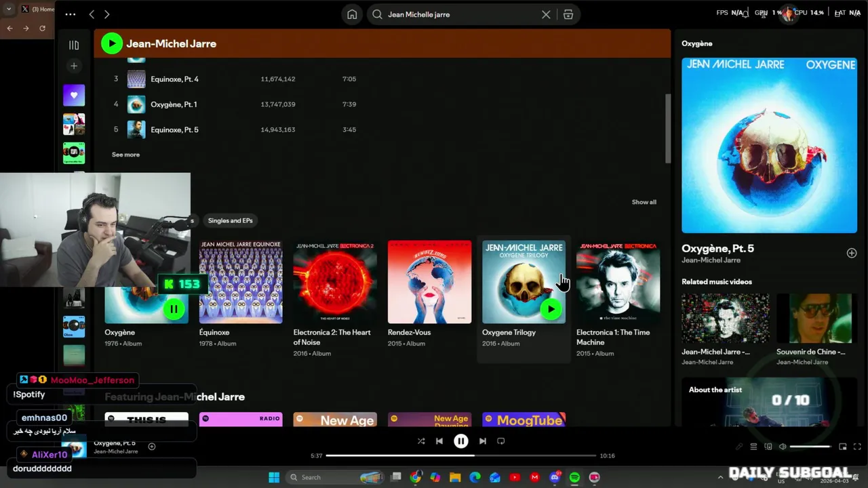The width and height of the screenshot is (868, 488).
Task: Open the MoogTube playlist tile
Action: [x=524, y=420]
